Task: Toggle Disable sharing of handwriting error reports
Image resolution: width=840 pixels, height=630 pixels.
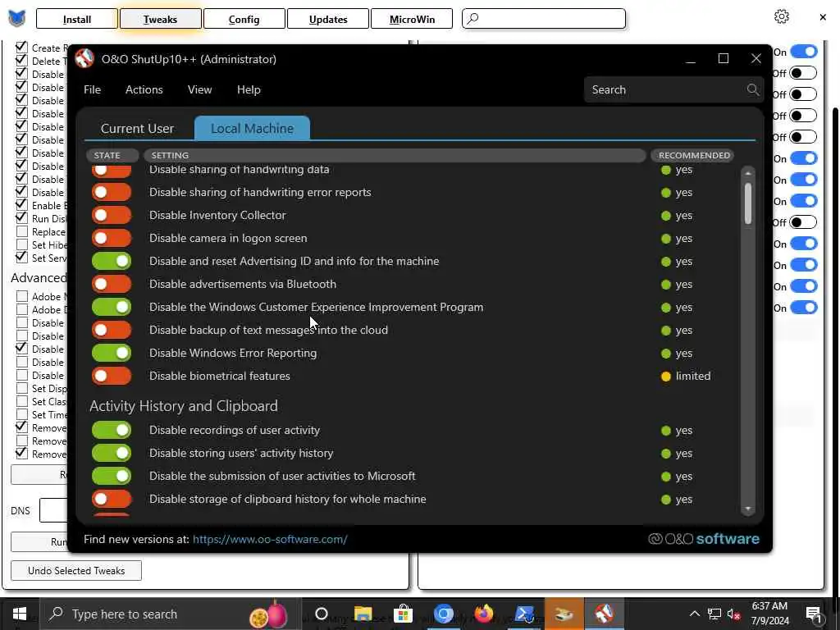Action: click(x=112, y=192)
